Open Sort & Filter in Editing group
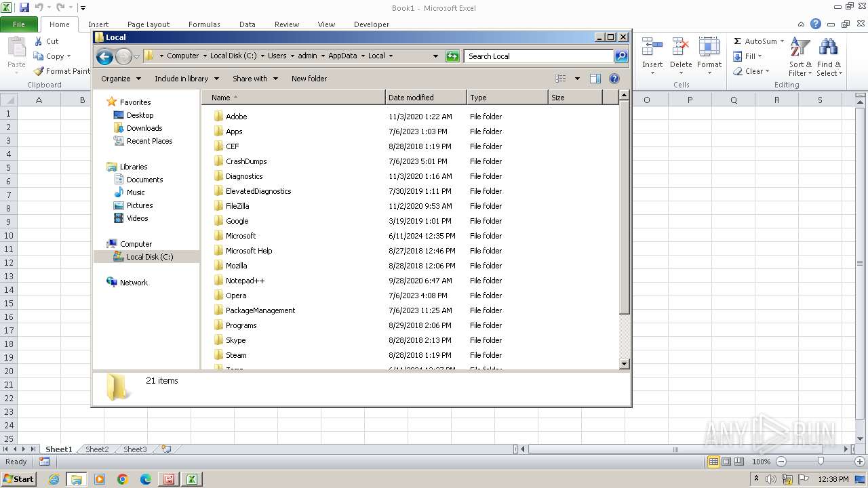 [800, 57]
